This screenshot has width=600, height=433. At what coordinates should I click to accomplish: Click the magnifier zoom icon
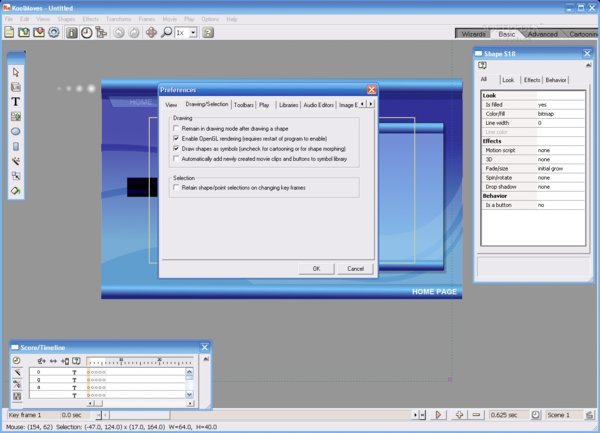(x=166, y=32)
